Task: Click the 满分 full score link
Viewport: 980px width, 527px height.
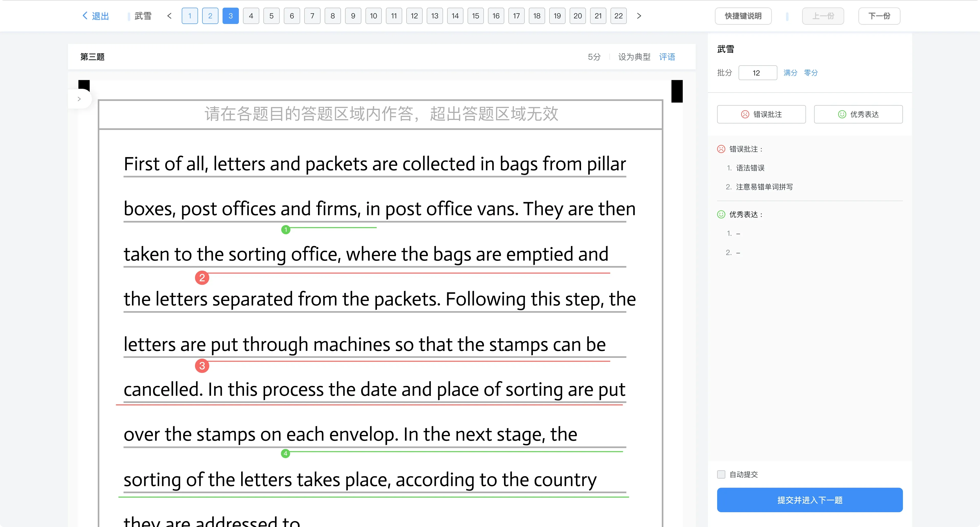Action: [x=790, y=73]
